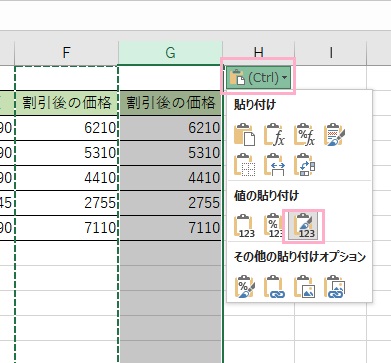391x363 pixels.
Task: Select Keep Source Formatting paste option
Action: coord(334,135)
